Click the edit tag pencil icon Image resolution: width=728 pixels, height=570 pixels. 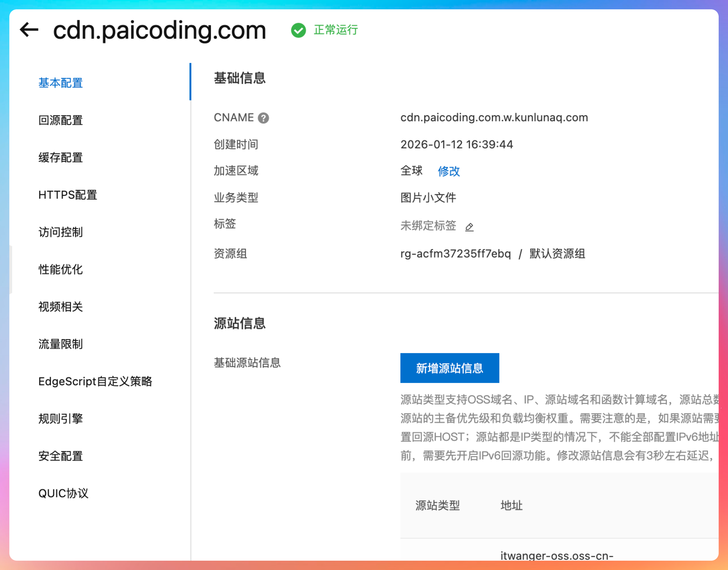tap(469, 227)
